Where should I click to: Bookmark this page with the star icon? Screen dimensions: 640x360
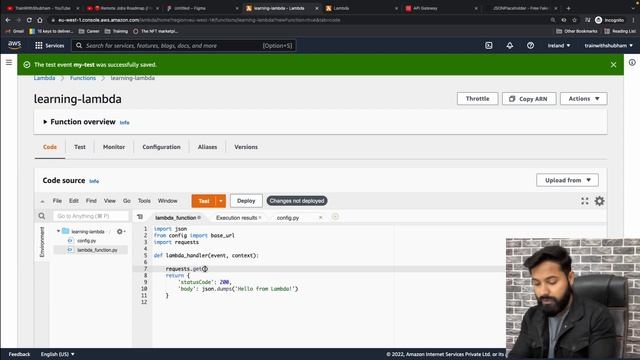click(x=574, y=20)
